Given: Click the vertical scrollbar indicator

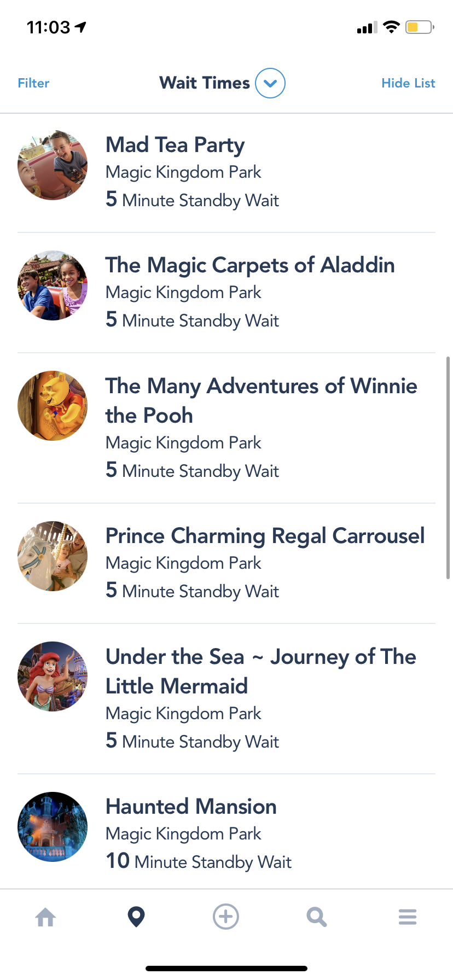Looking at the screenshot, I should click(x=448, y=468).
